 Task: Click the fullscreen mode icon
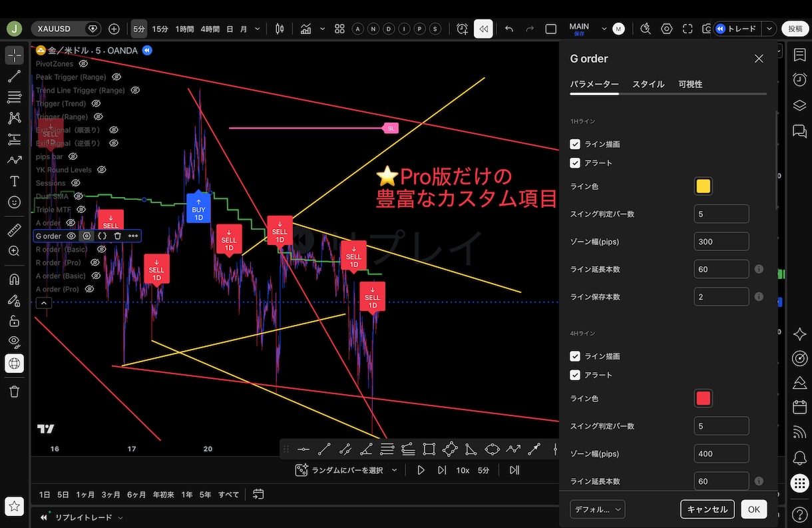click(x=688, y=29)
